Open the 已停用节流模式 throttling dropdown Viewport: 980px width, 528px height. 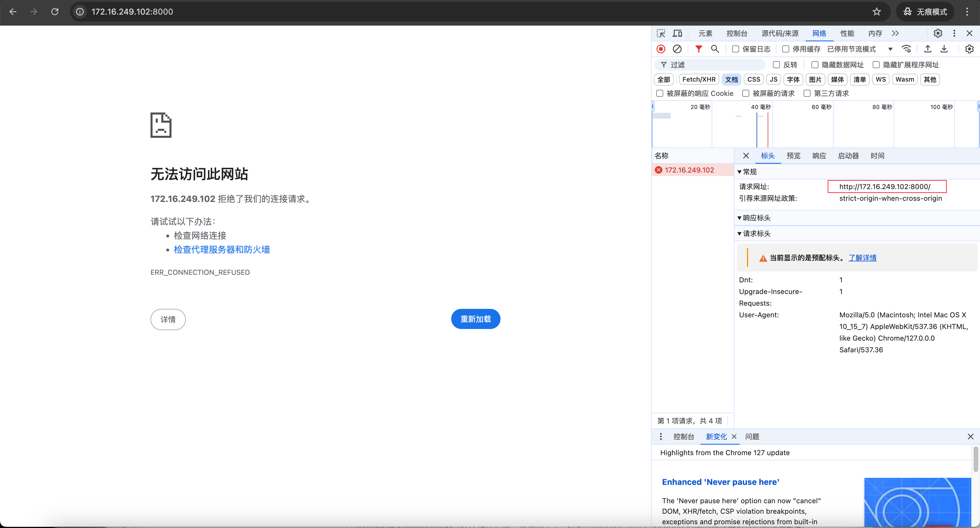click(x=860, y=49)
